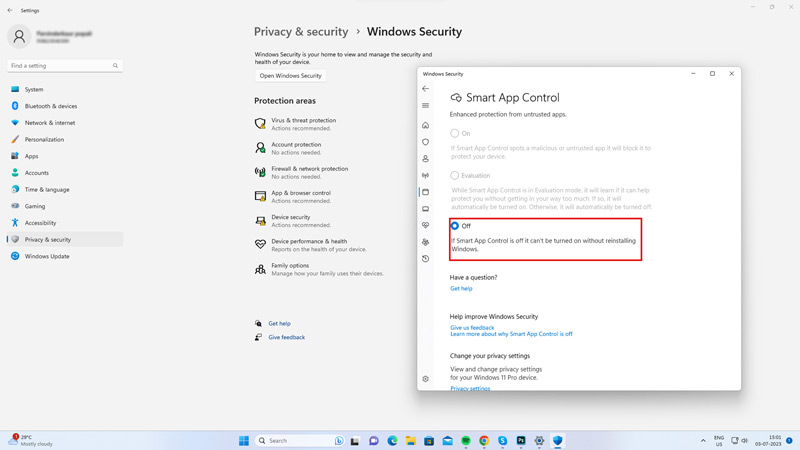Open Home icon in Windows Security sidebar
This screenshot has height=450, width=800.
tap(426, 126)
